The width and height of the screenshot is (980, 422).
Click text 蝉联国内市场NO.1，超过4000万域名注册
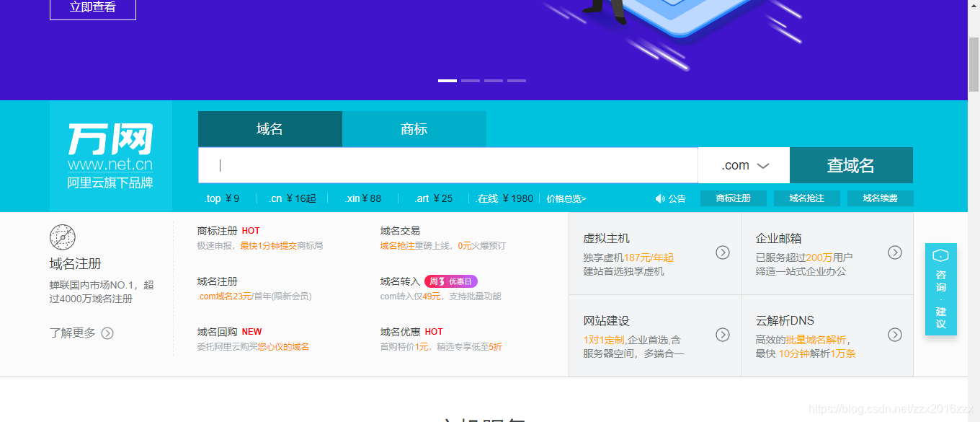102,292
